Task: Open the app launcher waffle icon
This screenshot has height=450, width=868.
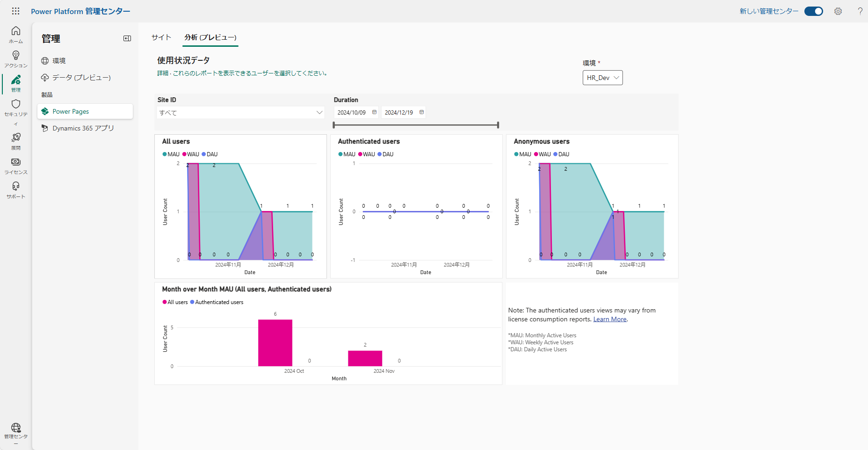Action: (15, 11)
